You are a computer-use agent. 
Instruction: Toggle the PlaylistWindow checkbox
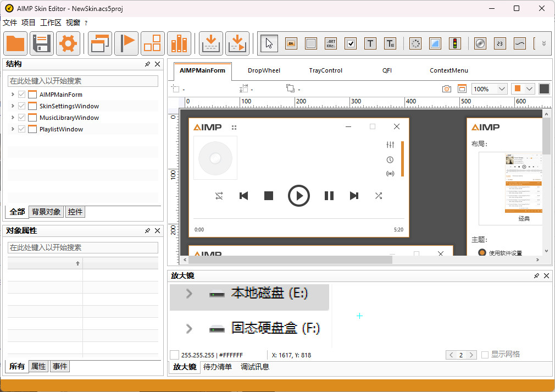21,129
